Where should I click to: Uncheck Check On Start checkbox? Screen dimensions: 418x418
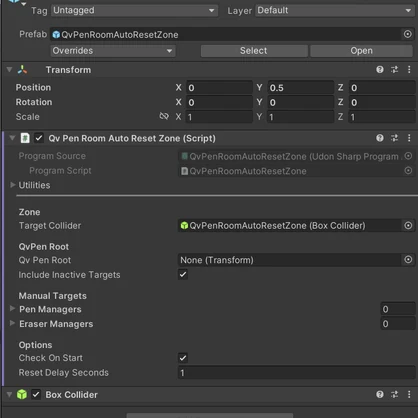point(183,358)
